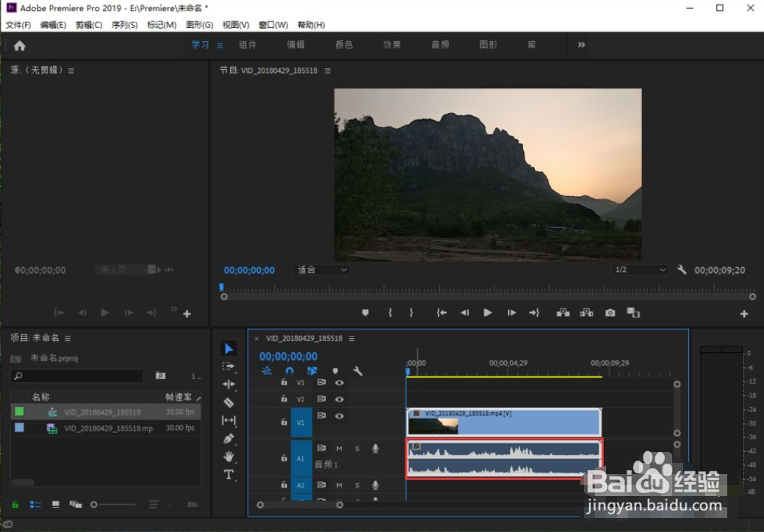This screenshot has width=764, height=532.
Task: Open project panel menu
Action: [68, 338]
